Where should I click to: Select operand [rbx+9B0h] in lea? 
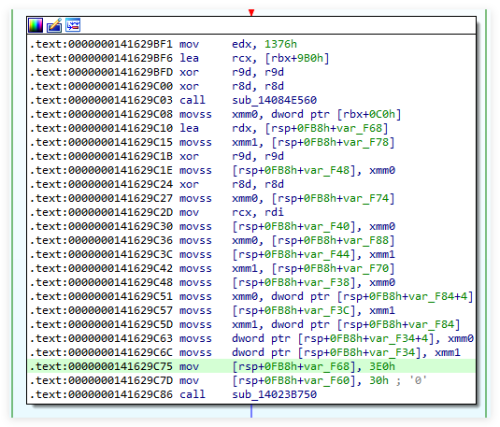pos(297,58)
